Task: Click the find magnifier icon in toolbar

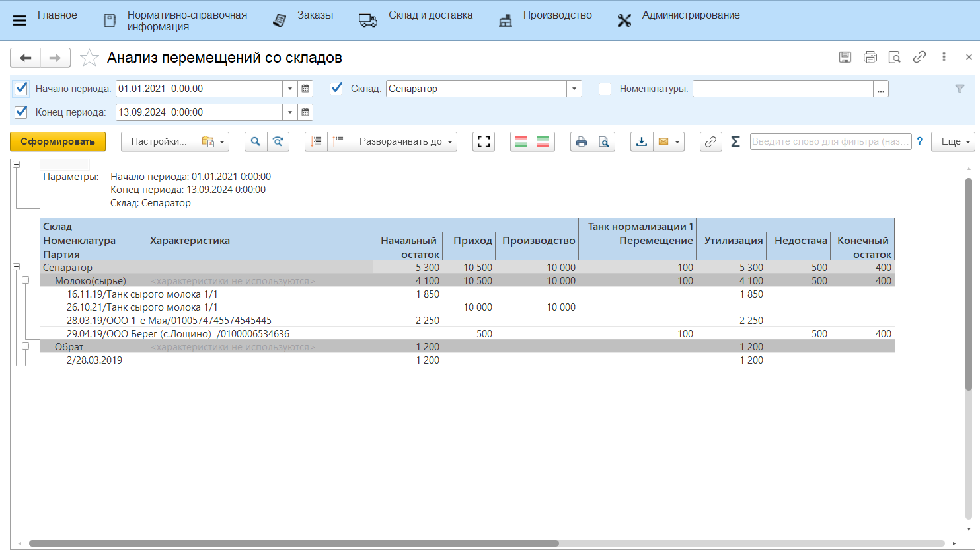Action: 256,141
